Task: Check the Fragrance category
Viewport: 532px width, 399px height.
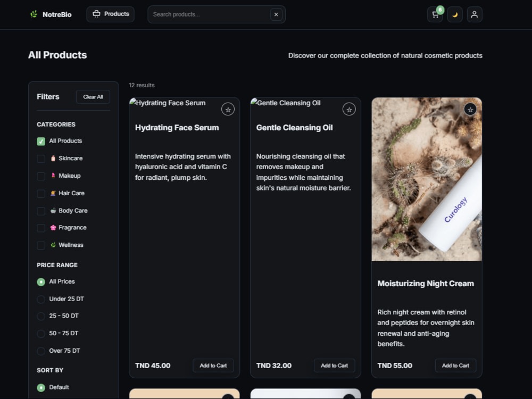Action: pos(41,228)
